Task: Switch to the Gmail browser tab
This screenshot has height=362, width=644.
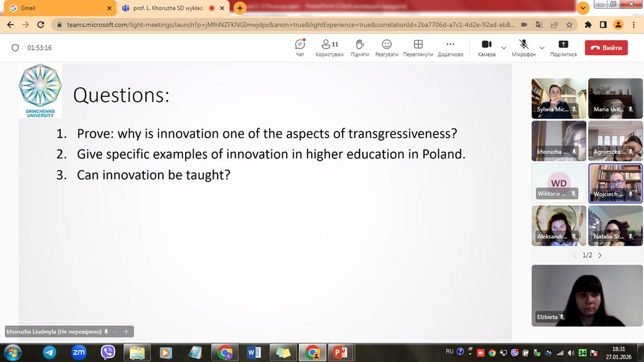Action: 57,8
